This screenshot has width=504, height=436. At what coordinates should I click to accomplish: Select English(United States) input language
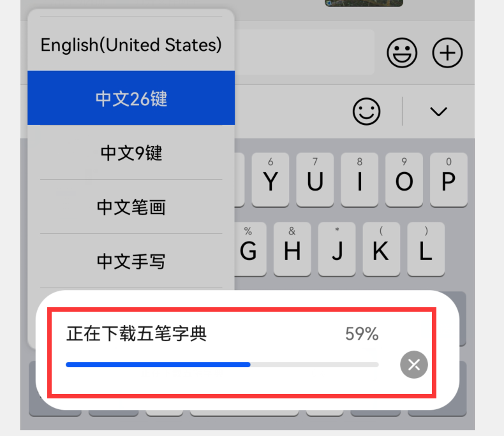131,45
